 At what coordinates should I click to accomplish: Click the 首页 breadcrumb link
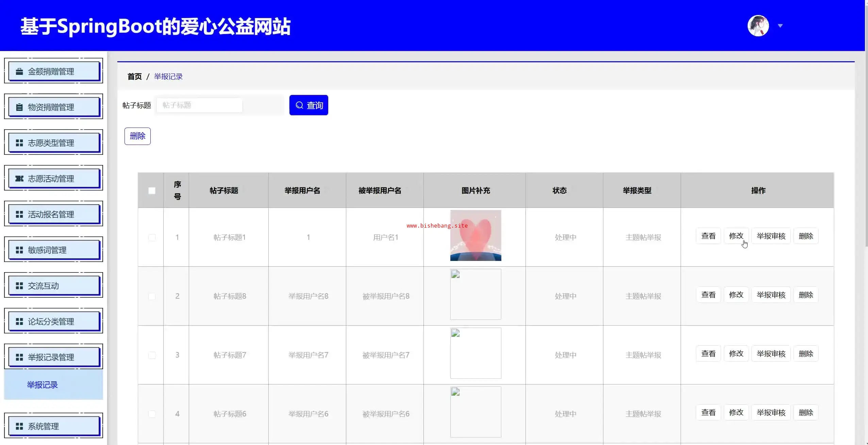click(x=134, y=77)
